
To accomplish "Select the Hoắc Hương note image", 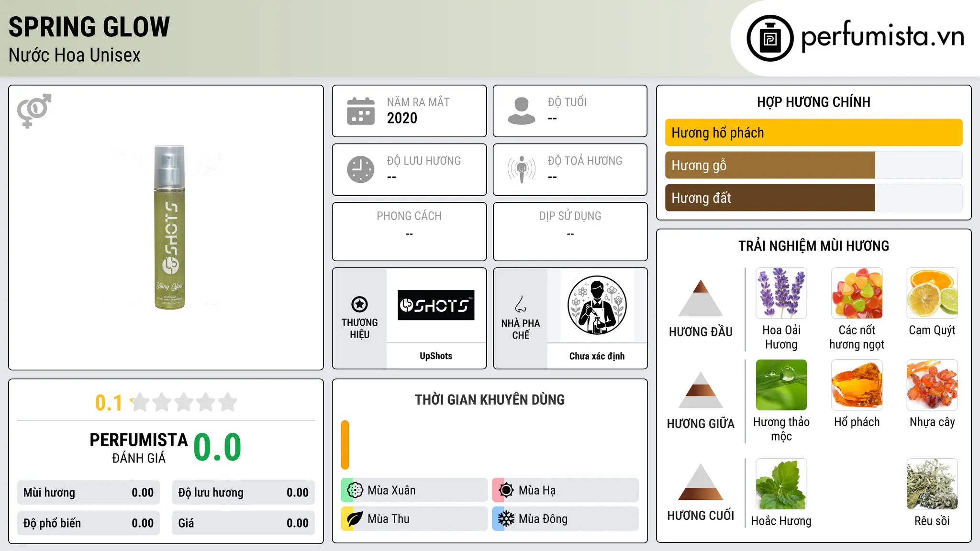I will tap(781, 484).
